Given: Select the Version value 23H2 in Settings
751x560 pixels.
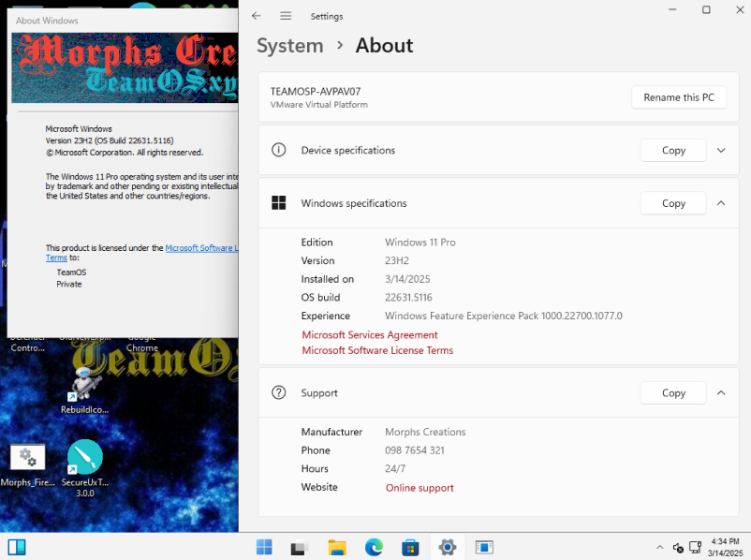Looking at the screenshot, I should [397, 260].
